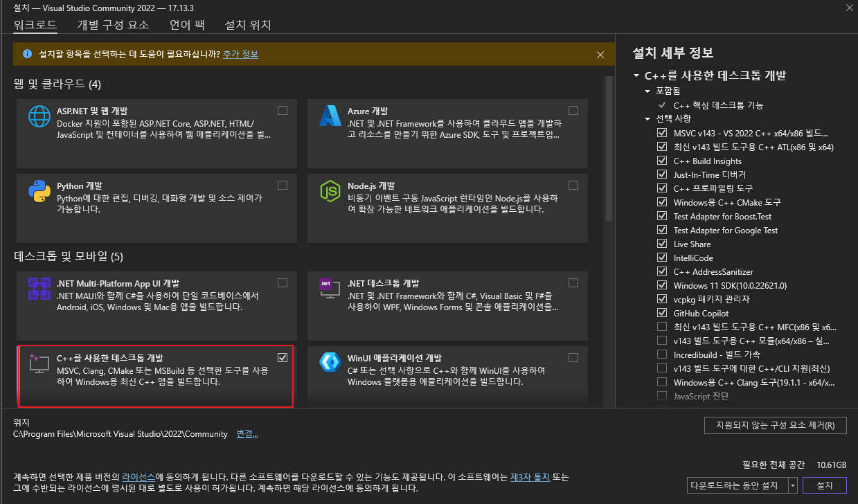This screenshot has width=858, height=504.
Task: Check the Azure 개발 workload checkbox
Action: tap(573, 111)
